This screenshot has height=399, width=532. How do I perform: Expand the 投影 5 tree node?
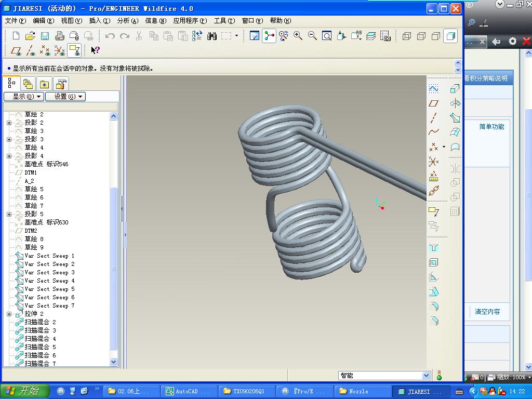pyautogui.click(x=9, y=214)
